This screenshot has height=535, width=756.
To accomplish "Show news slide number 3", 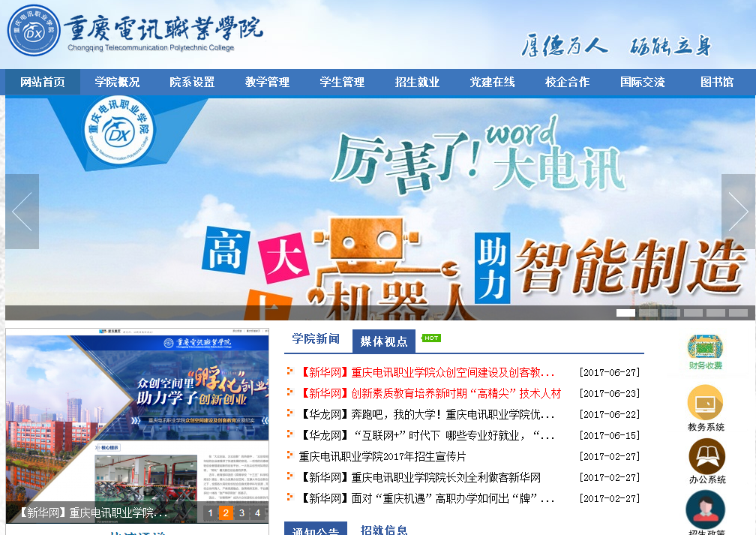I will [241, 513].
